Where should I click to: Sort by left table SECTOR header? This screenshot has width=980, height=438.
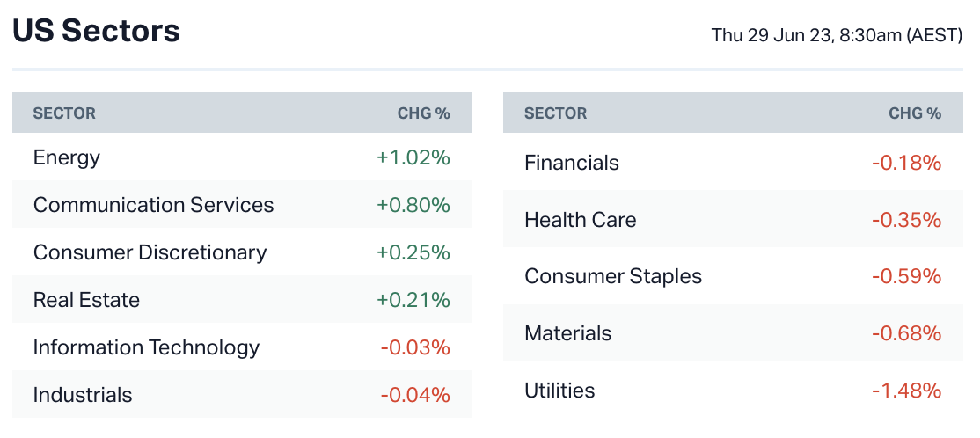click(64, 114)
